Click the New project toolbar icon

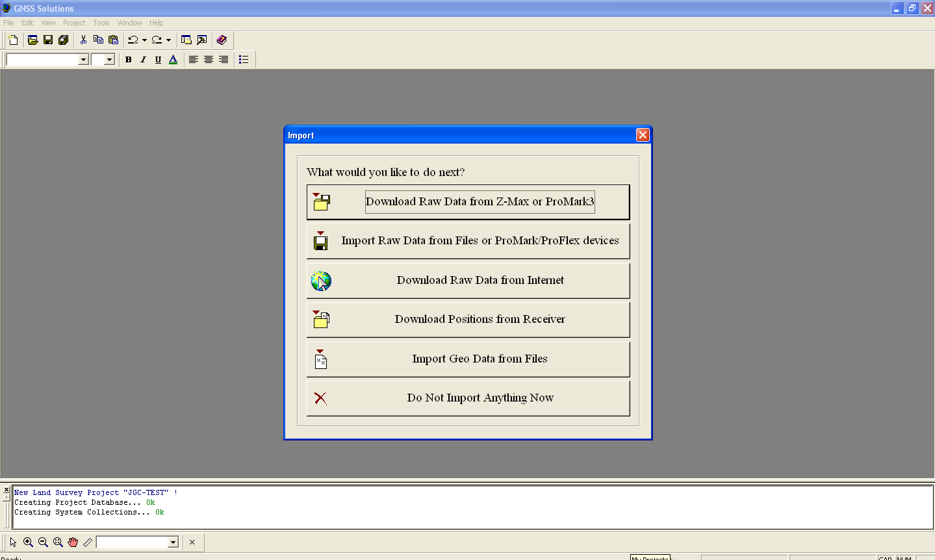13,40
